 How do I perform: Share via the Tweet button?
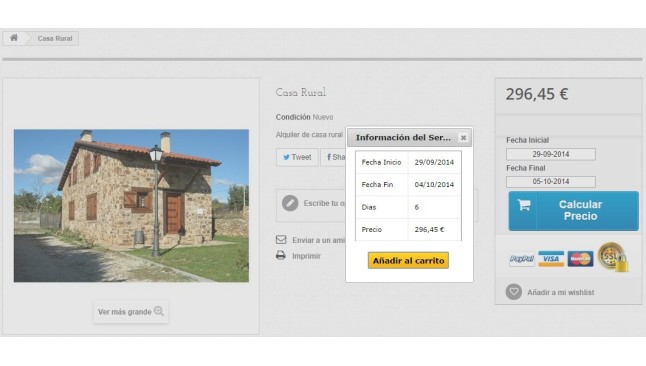tap(297, 157)
